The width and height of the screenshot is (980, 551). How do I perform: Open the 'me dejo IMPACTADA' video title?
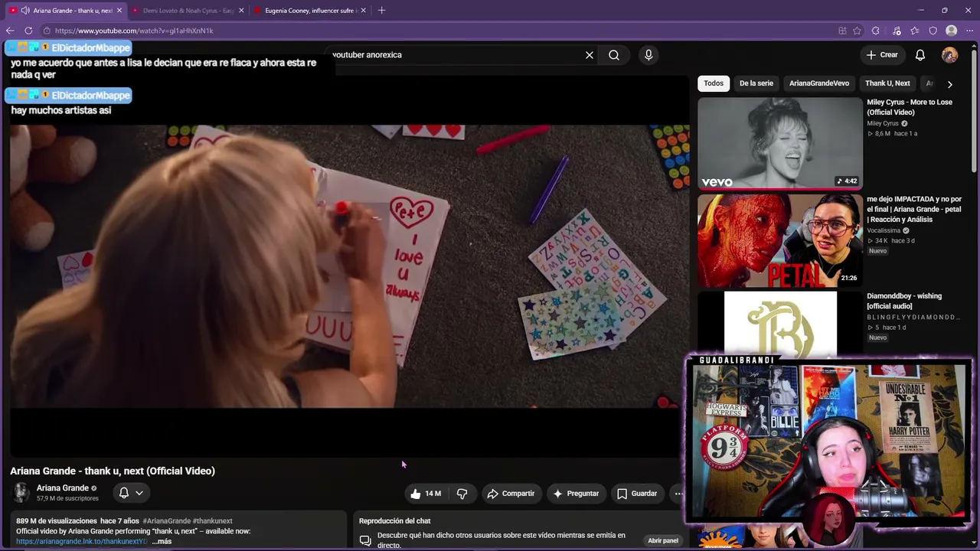[914, 209]
